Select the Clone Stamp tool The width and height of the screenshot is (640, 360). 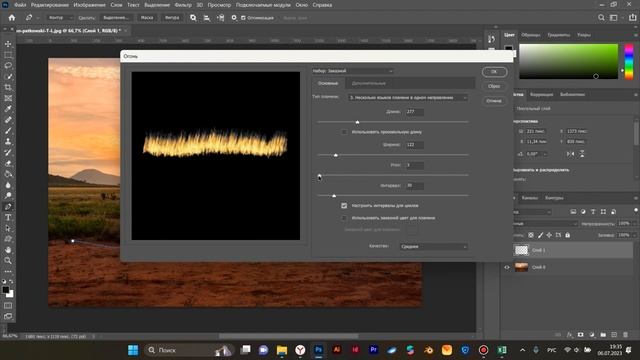tap(8, 142)
